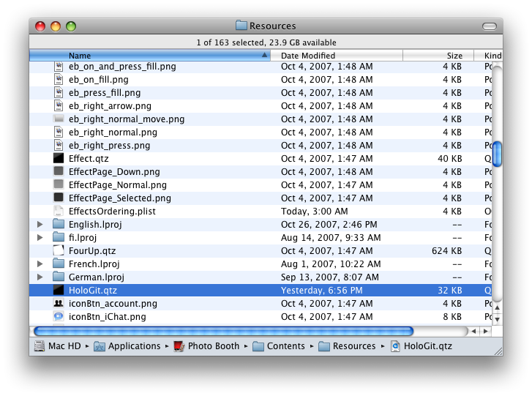
Task: Click the eb_right_arrow.png file icon
Action: pyautogui.click(x=59, y=106)
